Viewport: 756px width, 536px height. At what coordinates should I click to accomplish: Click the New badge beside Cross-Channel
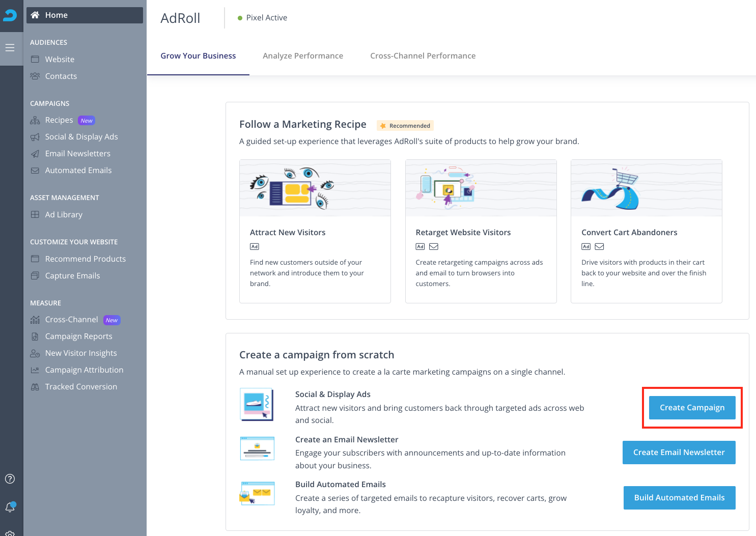112,320
